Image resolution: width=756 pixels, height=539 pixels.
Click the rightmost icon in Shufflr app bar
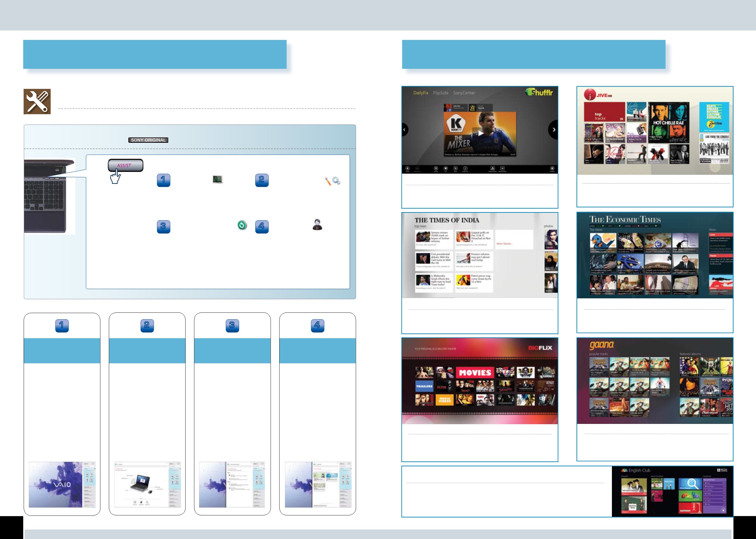coord(552,169)
